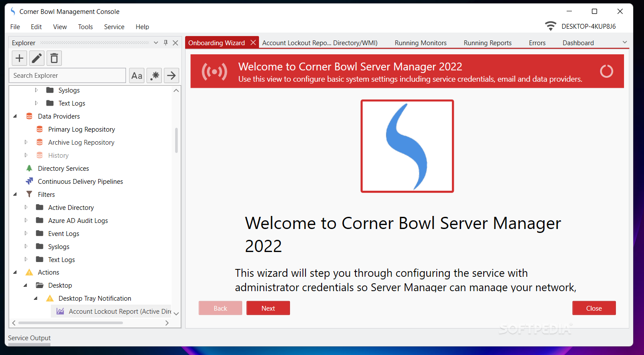Click the Active Directory folder icon
Screen dimensions: 644x355
coord(40,207)
